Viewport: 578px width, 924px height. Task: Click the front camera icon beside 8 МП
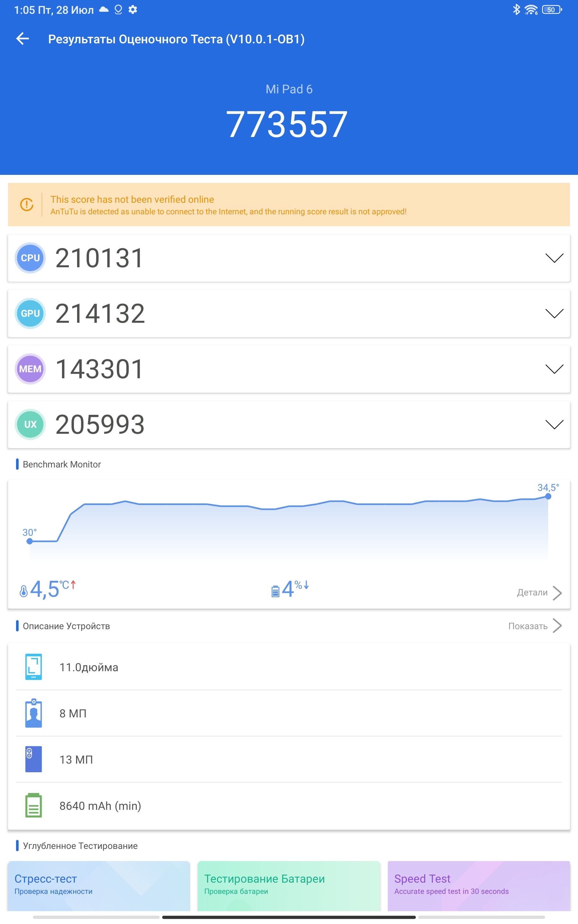coord(34,713)
